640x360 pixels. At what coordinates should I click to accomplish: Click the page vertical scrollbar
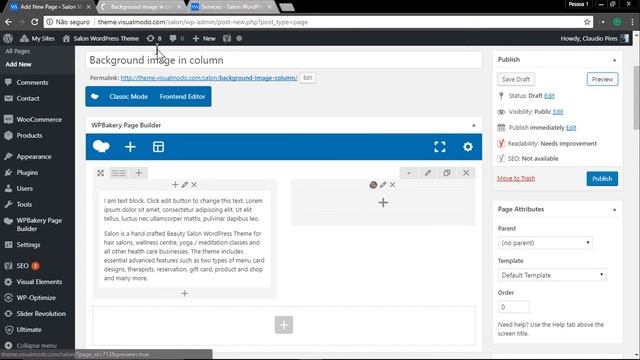(x=636, y=98)
